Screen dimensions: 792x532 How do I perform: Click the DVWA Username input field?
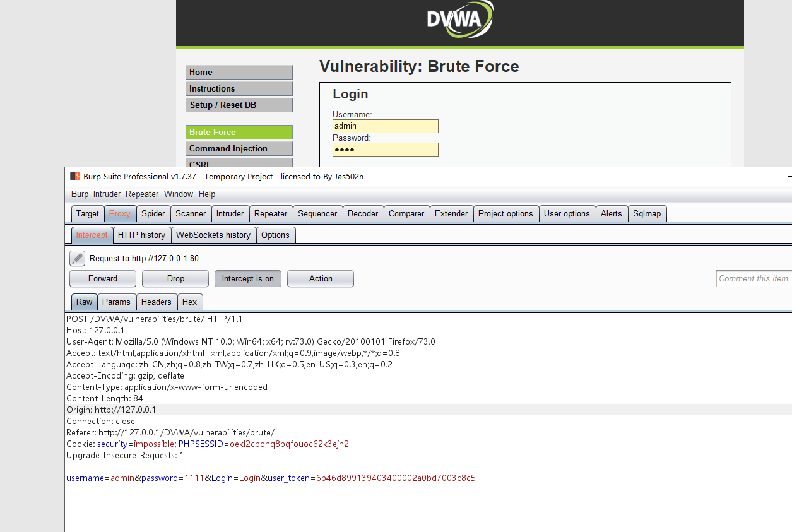386,126
